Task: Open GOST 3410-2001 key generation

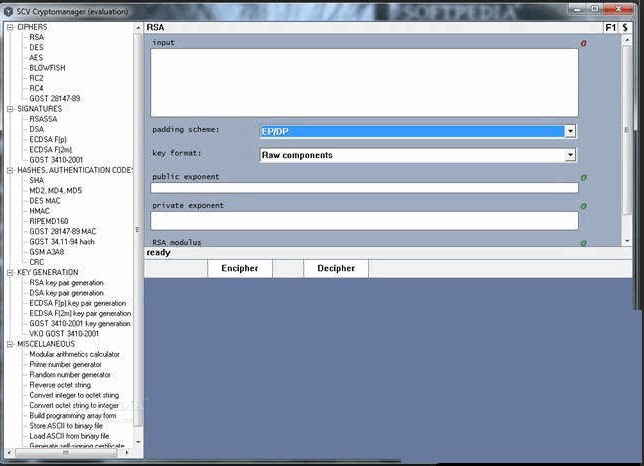Action: [80, 324]
